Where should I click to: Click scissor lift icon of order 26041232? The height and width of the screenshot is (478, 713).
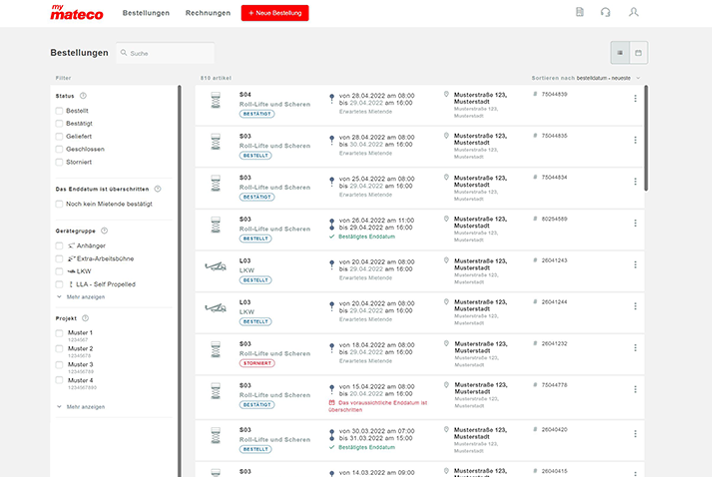tap(216, 349)
